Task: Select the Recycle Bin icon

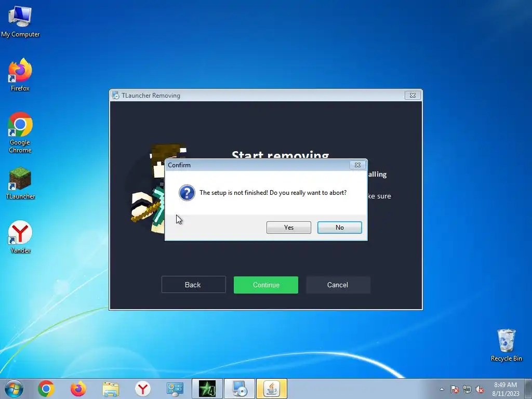Action: coord(506,345)
